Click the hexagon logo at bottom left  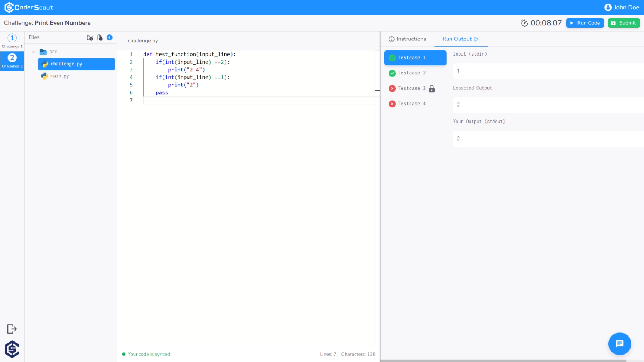(x=12, y=349)
